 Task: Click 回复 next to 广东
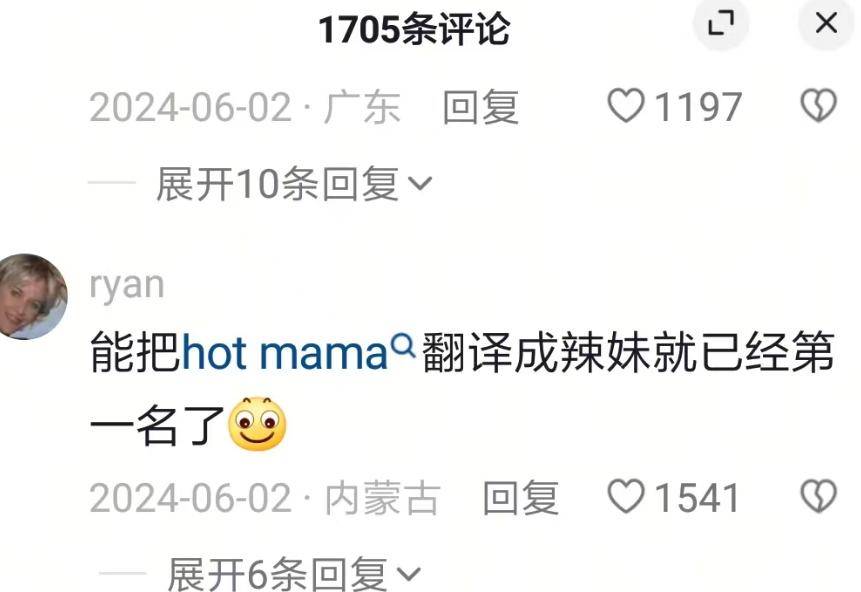click(480, 107)
